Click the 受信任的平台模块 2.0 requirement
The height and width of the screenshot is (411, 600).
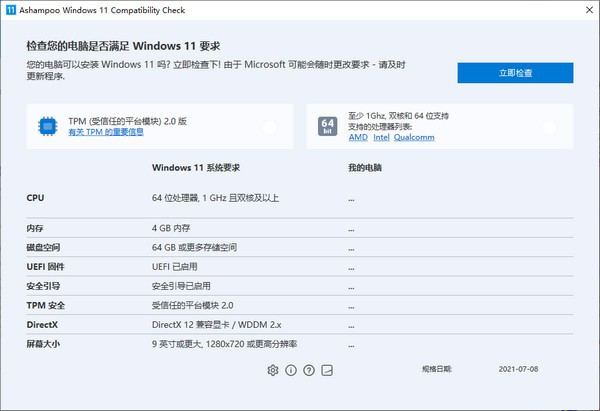click(192, 305)
